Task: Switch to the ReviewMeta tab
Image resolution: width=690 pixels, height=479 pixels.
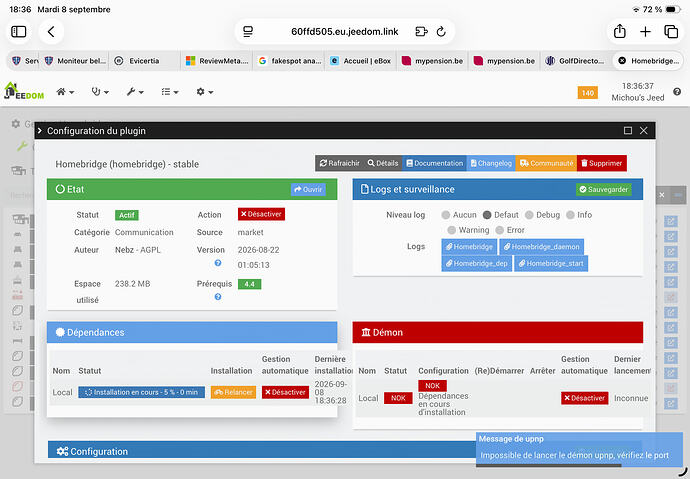Action: 217,61
